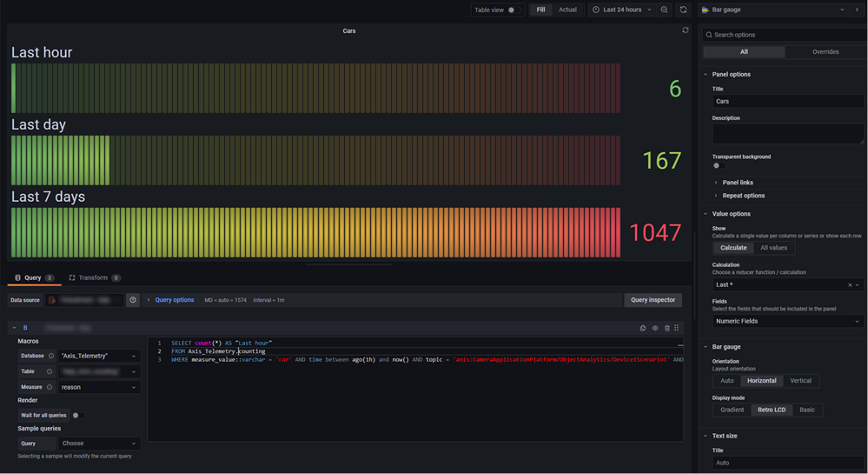
Task: Click the Measure info icon
Action: pos(50,388)
